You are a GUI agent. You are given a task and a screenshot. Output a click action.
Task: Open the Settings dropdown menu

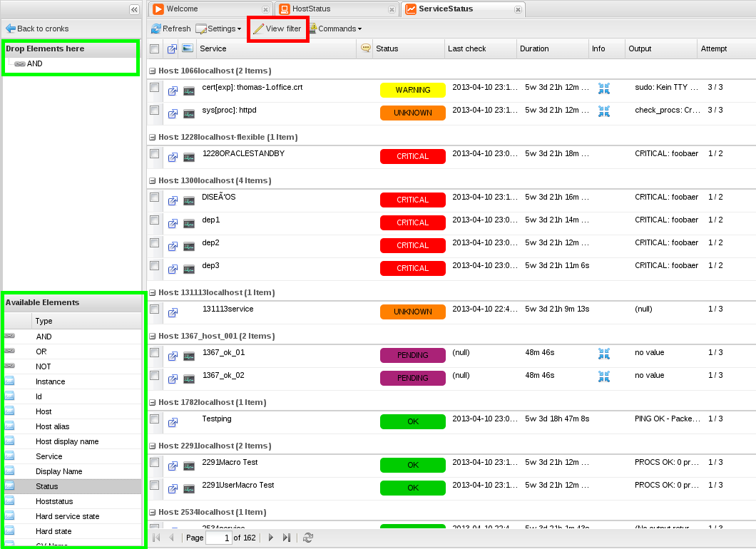(x=218, y=29)
